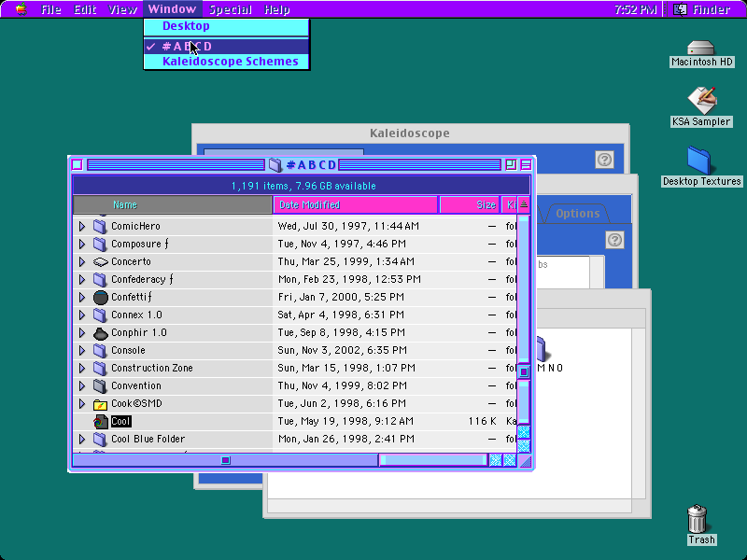The height and width of the screenshot is (560, 747).
Task: Select the Confederacy ƒ folder icon
Action: pyautogui.click(x=100, y=279)
